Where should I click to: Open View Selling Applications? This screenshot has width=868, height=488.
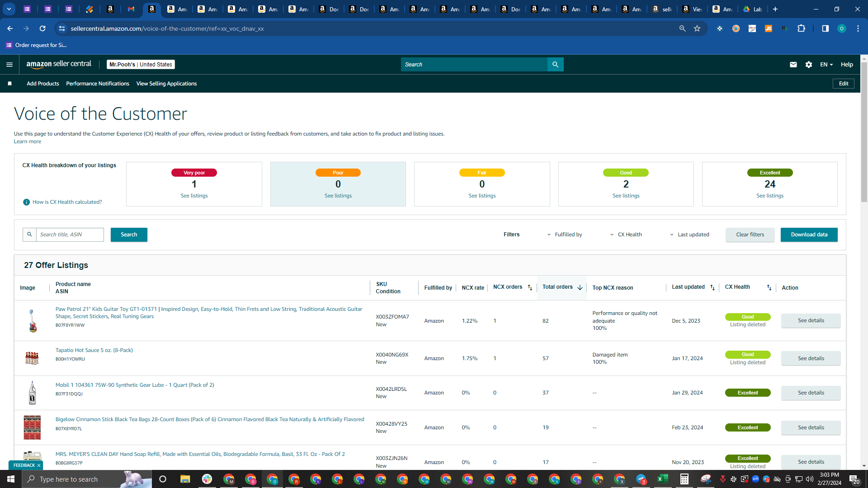[x=166, y=84]
